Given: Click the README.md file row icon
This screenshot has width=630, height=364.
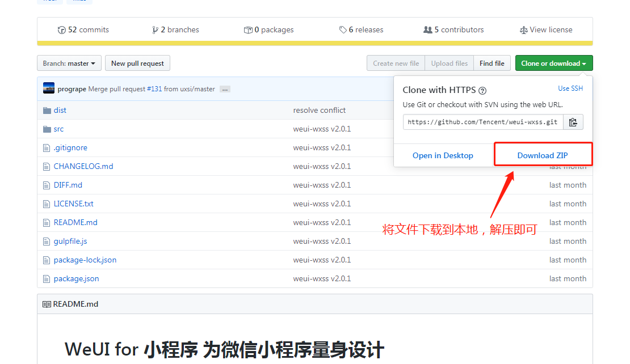Looking at the screenshot, I should [x=46, y=223].
